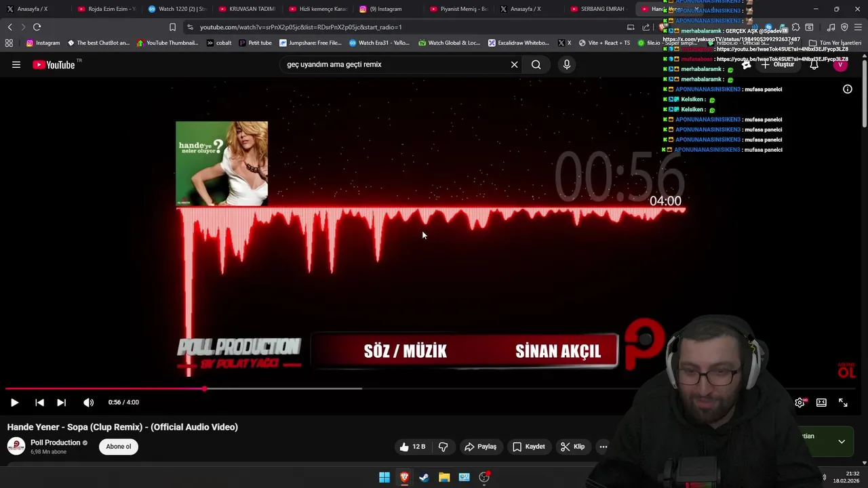Open the account avatar menu
The image size is (868, 488).
click(x=840, y=65)
